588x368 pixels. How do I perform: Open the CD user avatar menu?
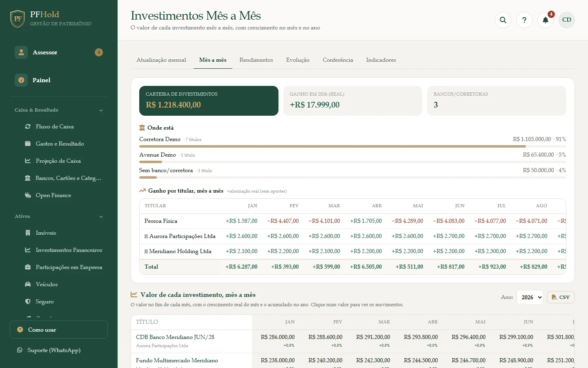point(567,20)
